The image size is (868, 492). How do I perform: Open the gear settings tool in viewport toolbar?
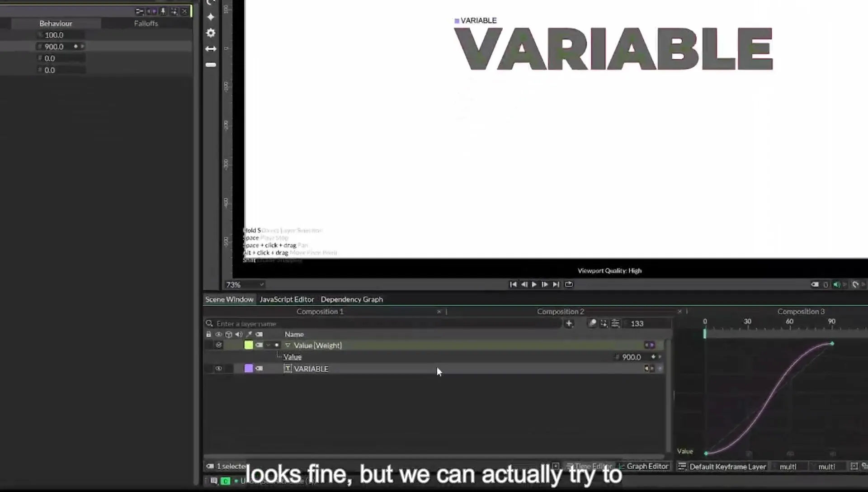(x=211, y=33)
